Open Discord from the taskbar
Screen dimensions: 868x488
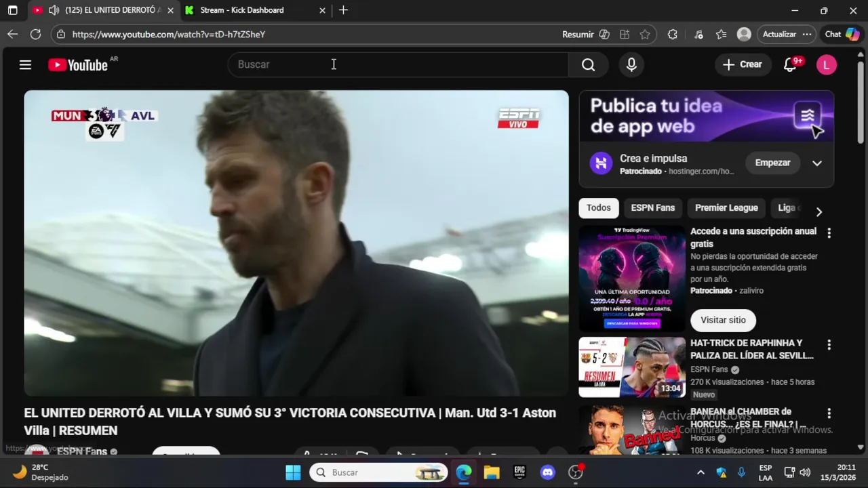coord(548,472)
